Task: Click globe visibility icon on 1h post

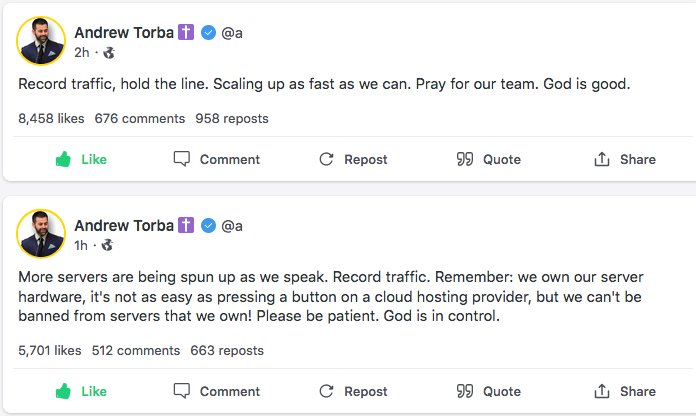Action: pyautogui.click(x=107, y=245)
